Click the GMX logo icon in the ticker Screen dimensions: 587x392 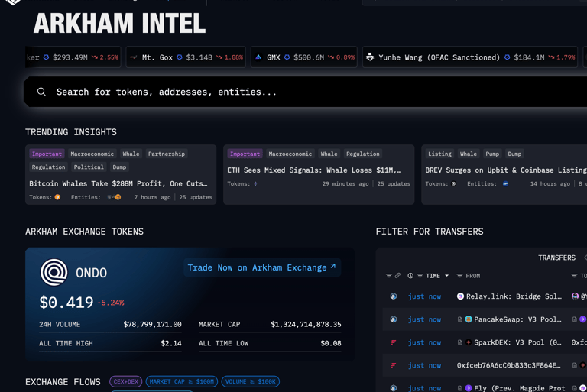coord(258,57)
